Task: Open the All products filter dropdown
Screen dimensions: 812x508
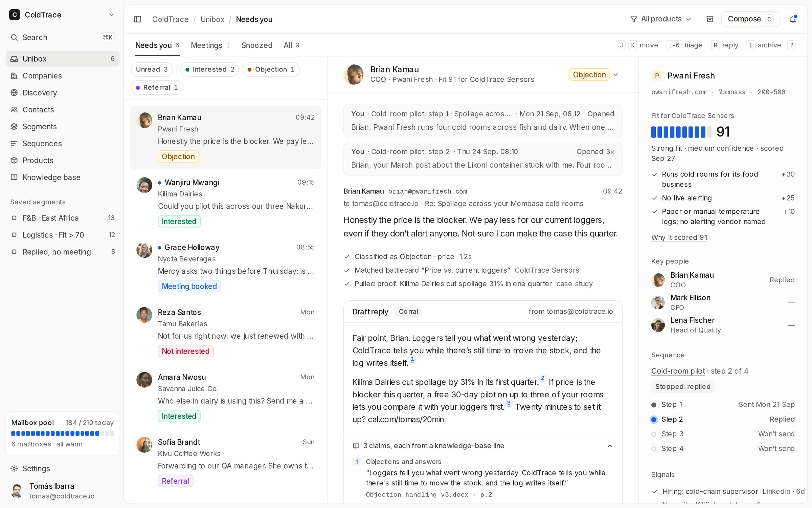Action: click(x=661, y=19)
